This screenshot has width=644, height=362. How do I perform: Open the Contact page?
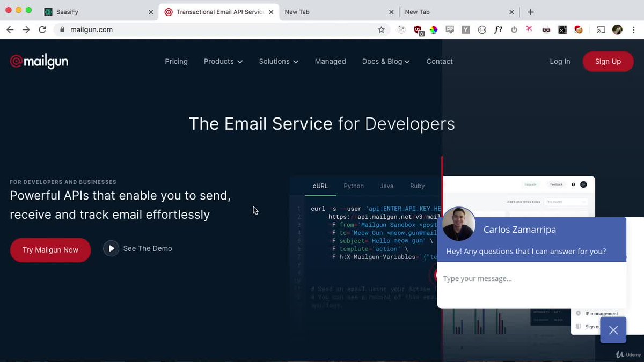click(x=440, y=62)
